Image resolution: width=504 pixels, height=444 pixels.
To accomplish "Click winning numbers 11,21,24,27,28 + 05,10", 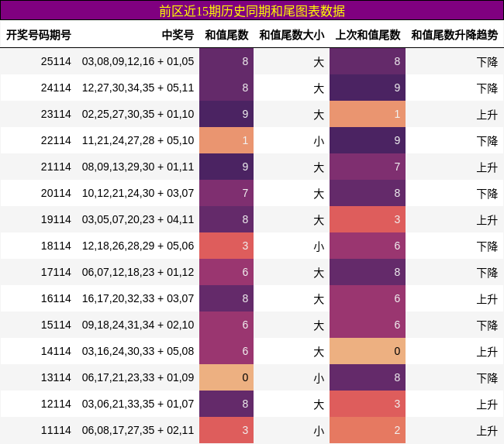I will [x=138, y=140].
